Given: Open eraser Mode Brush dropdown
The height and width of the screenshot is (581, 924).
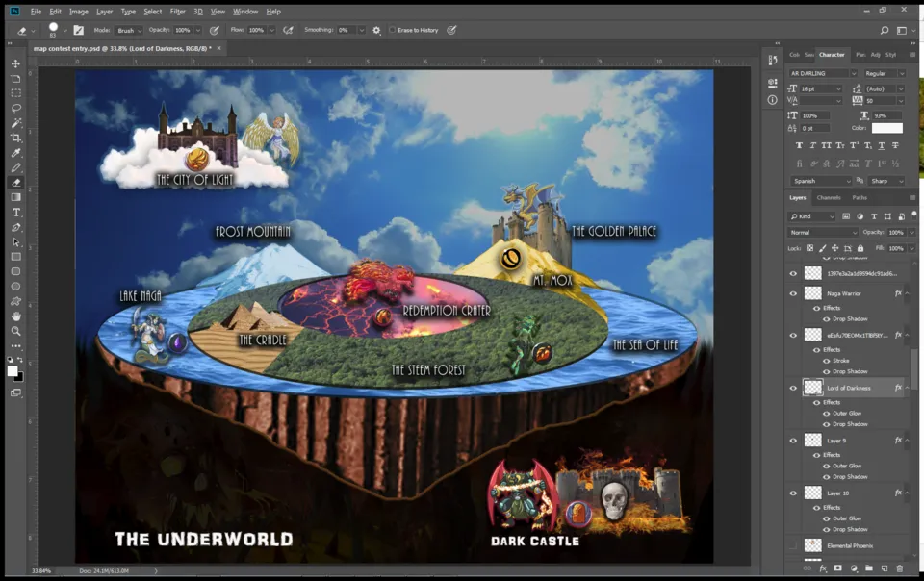Looking at the screenshot, I should 129,30.
